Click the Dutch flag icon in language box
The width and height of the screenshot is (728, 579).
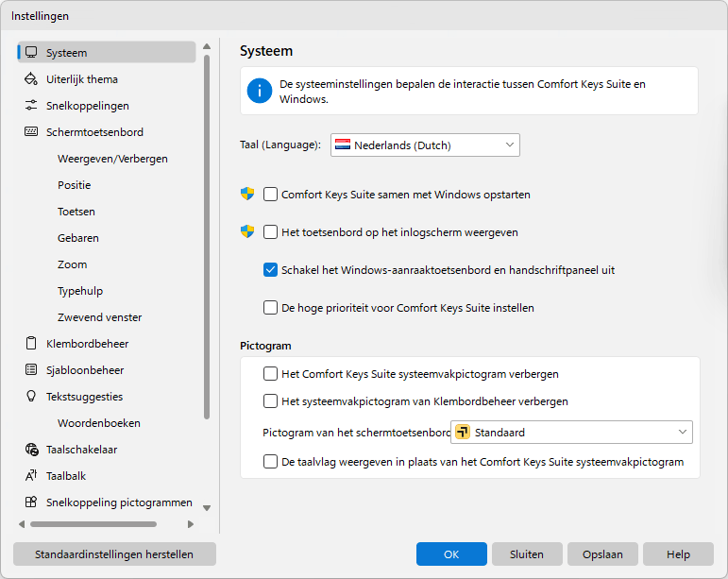tap(343, 145)
